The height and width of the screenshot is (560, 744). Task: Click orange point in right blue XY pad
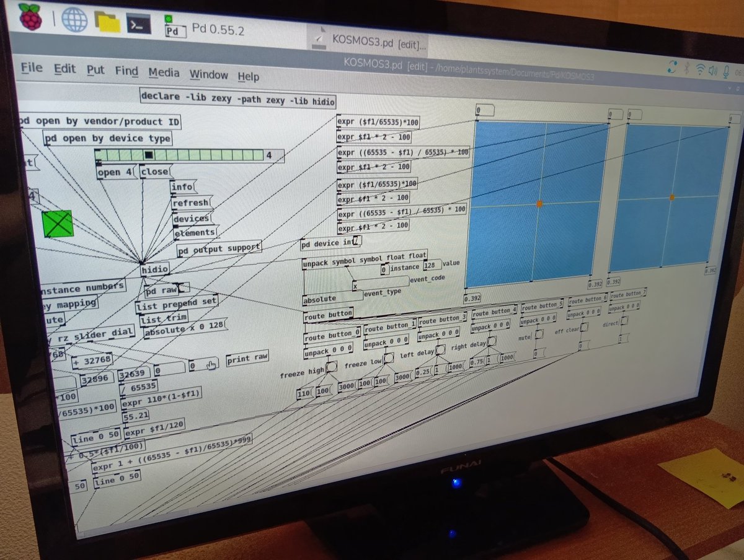(x=672, y=197)
